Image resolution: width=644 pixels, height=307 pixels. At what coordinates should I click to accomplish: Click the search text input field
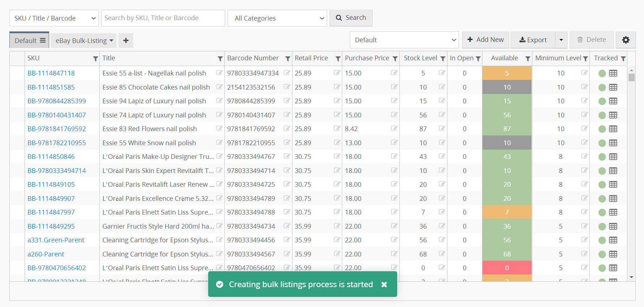click(163, 18)
